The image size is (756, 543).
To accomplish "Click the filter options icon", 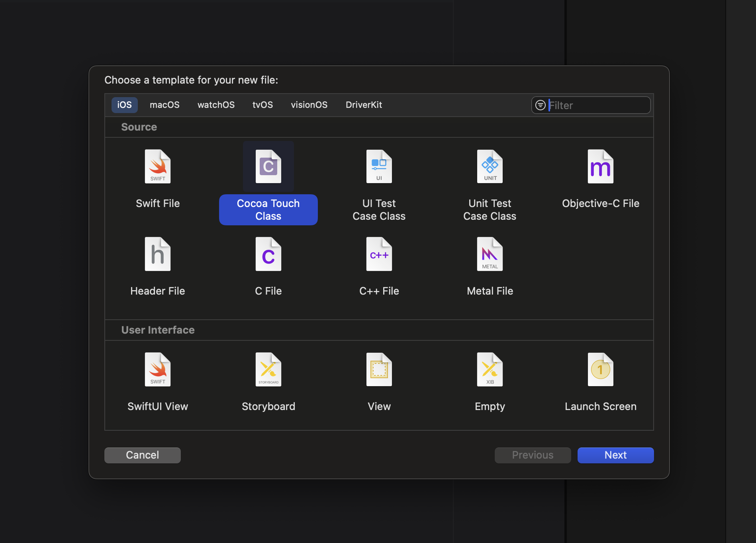I will point(541,105).
